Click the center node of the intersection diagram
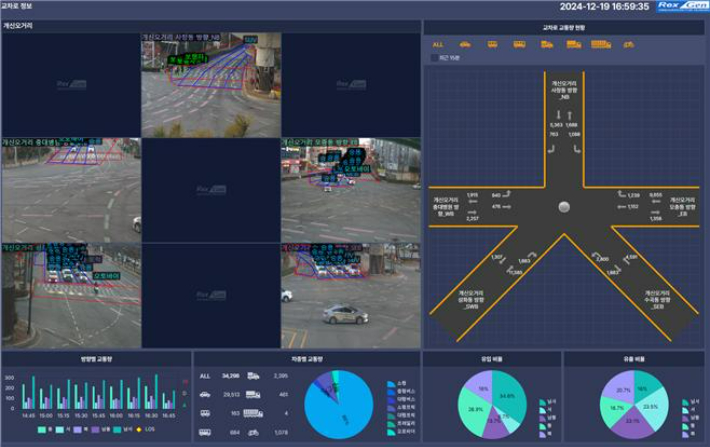710x447 pixels. (565, 206)
